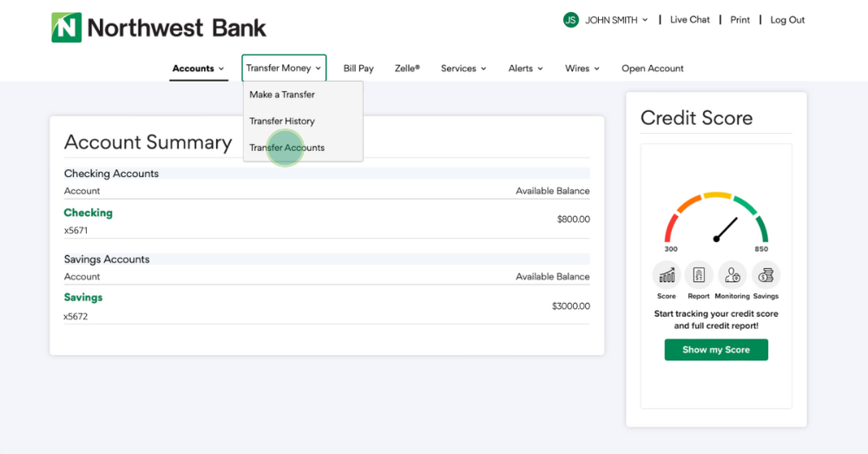Click the credit score gauge meter
The image size is (868, 454).
click(716, 220)
